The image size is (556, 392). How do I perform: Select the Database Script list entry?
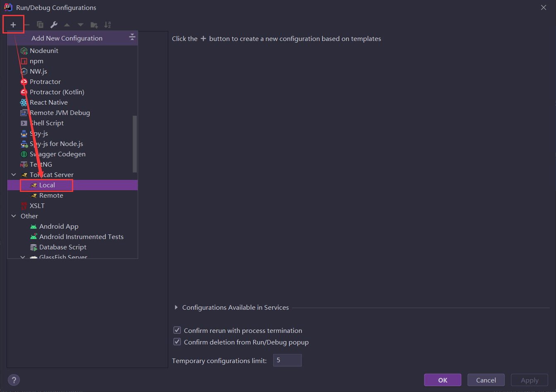(x=72, y=247)
